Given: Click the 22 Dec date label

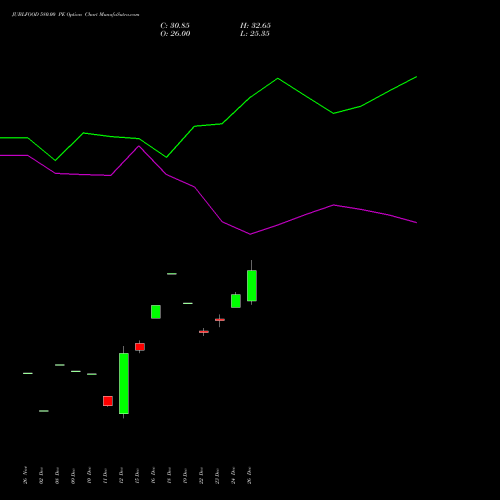Looking at the screenshot, I should (x=202, y=475).
